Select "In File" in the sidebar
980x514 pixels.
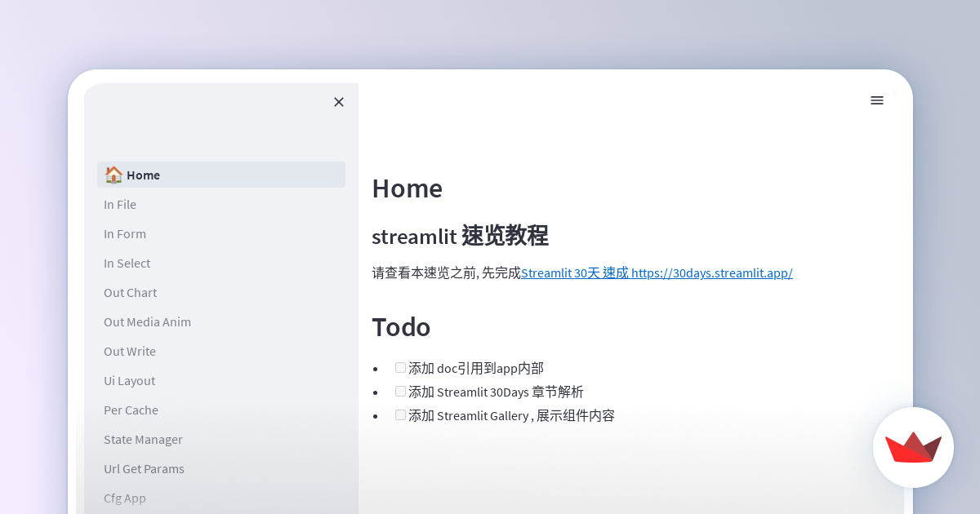(x=120, y=204)
